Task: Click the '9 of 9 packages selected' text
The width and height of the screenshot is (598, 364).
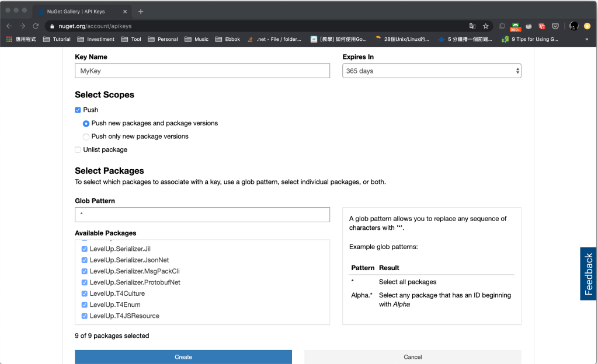Action: [x=112, y=336]
